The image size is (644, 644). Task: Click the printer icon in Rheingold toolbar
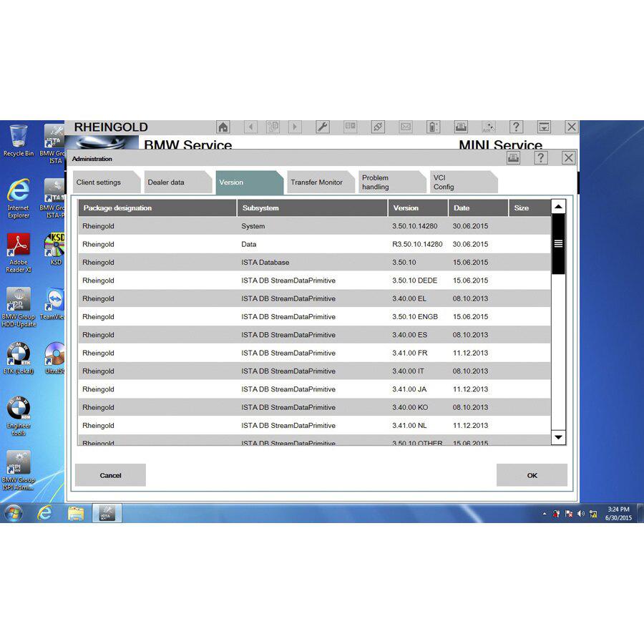pos(461,127)
